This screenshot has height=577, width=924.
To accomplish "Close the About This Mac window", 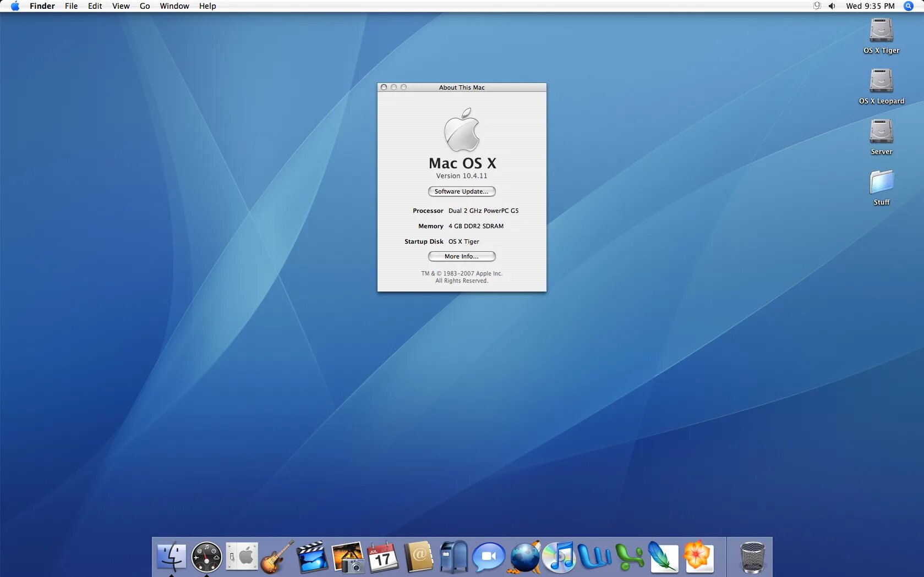I will click(x=384, y=87).
